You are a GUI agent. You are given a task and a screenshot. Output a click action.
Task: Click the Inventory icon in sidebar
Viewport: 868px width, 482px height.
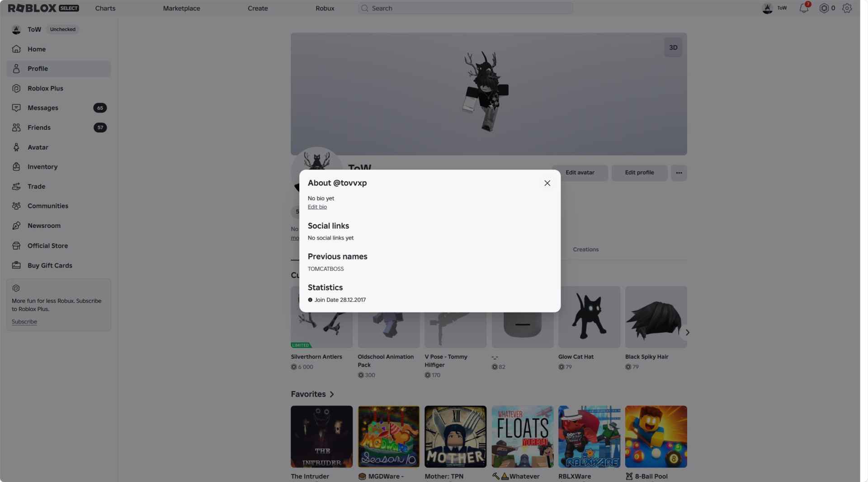coord(16,166)
